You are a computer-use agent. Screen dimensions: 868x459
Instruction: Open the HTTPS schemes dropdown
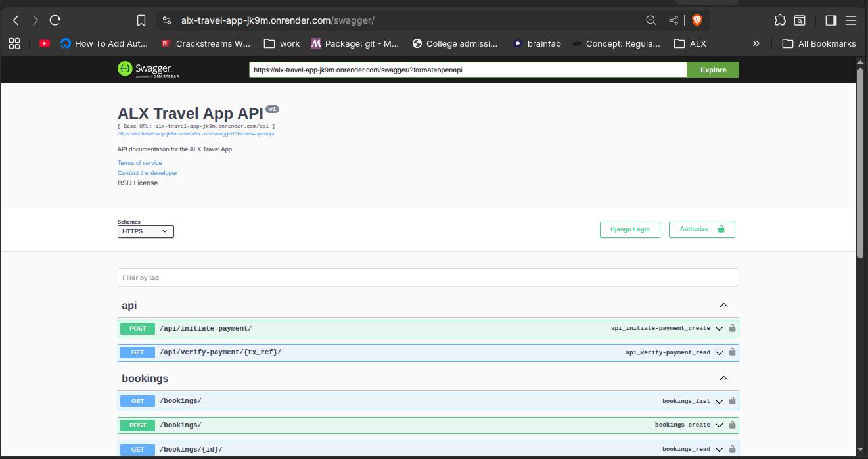pyautogui.click(x=145, y=231)
